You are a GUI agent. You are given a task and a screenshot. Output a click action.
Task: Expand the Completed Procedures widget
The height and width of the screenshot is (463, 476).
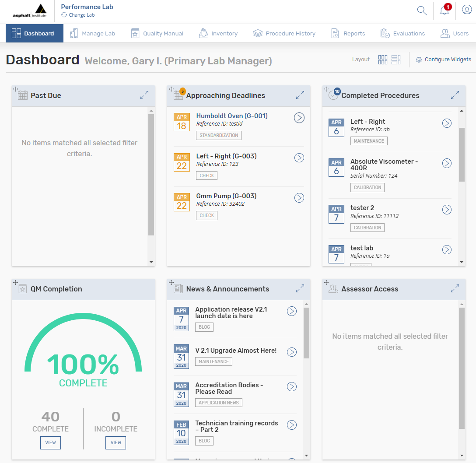point(455,95)
